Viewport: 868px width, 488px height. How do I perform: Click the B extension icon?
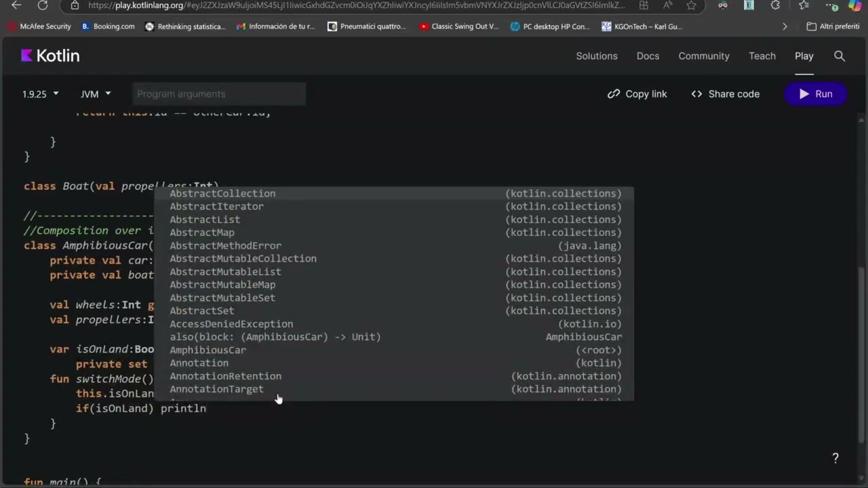(749, 5)
